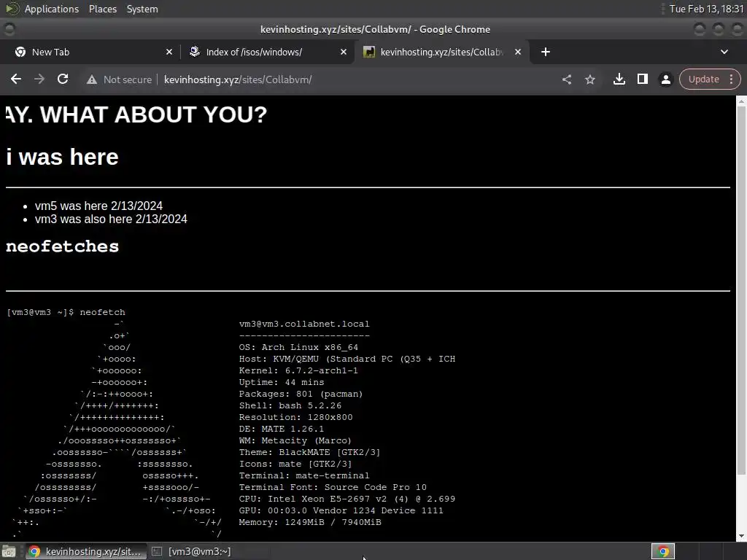Click the 'i was here' heading

pyautogui.click(x=63, y=157)
